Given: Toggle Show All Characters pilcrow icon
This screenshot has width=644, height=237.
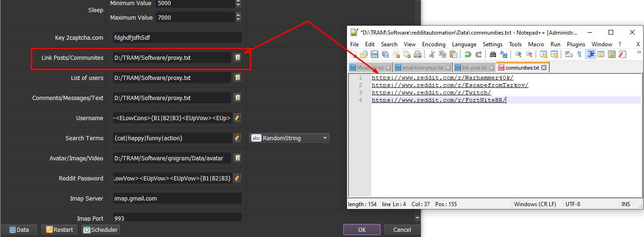Looking at the screenshot, I should pyautogui.click(x=579, y=55).
